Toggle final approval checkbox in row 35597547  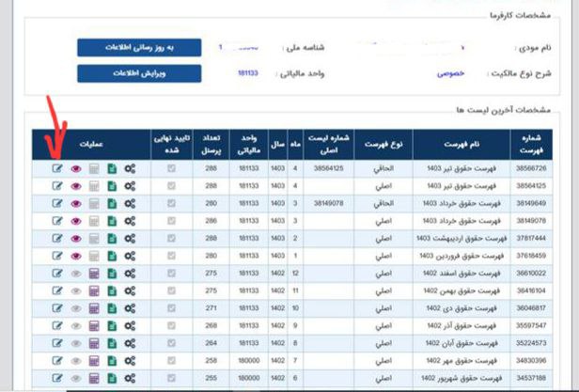[171, 325]
